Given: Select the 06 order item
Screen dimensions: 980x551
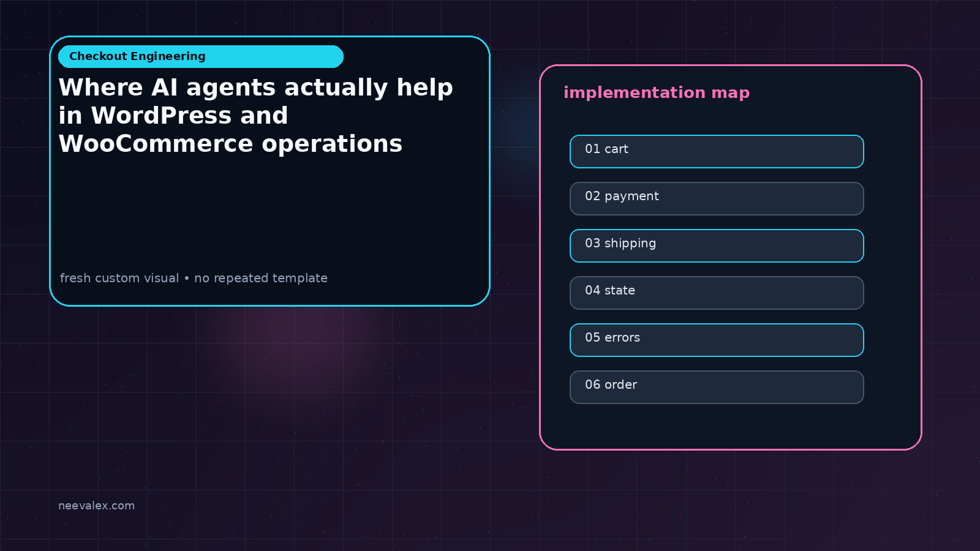Looking at the screenshot, I should [x=717, y=387].
